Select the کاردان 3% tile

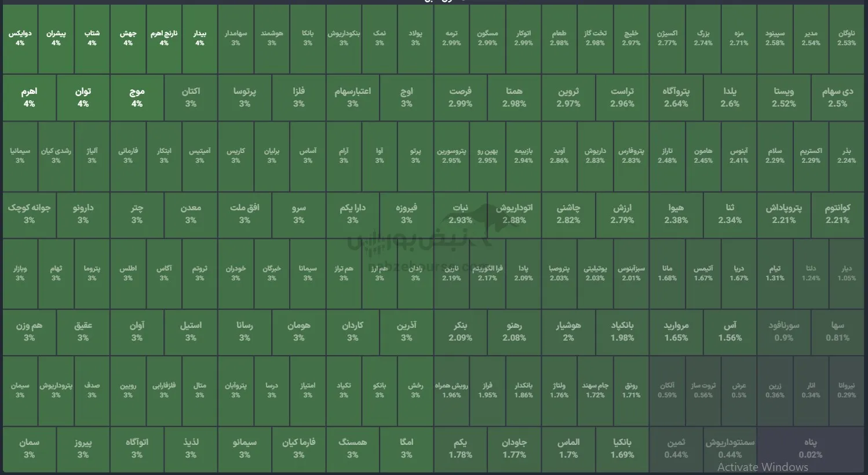point(352,332)
